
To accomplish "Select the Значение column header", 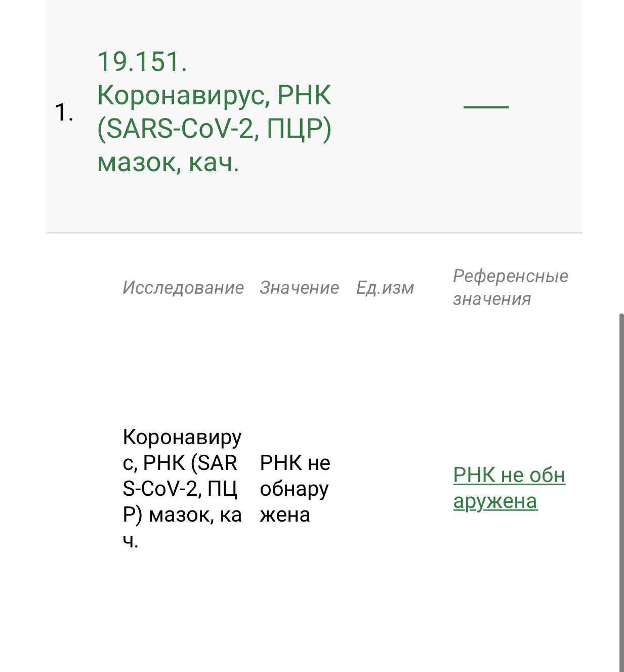I will click(299, 288).
